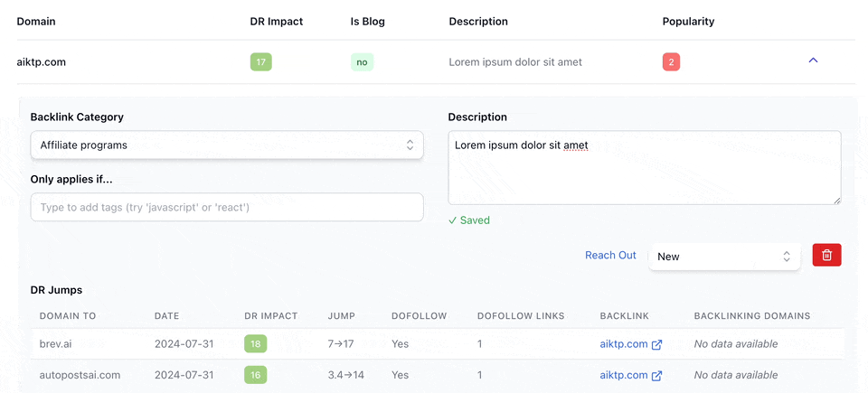
Task: Click the DR Impact column header
Action: pos(277,22)
